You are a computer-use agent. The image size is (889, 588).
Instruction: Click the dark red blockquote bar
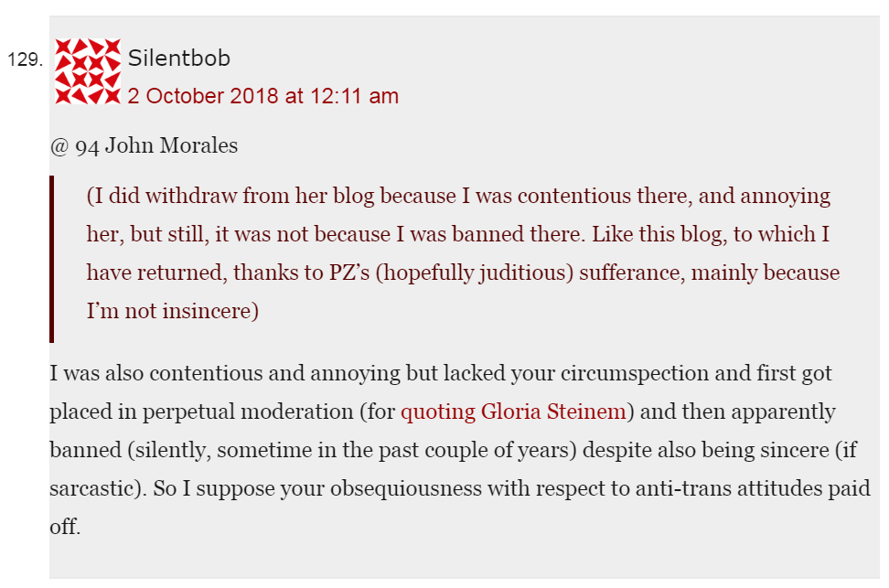52,259
